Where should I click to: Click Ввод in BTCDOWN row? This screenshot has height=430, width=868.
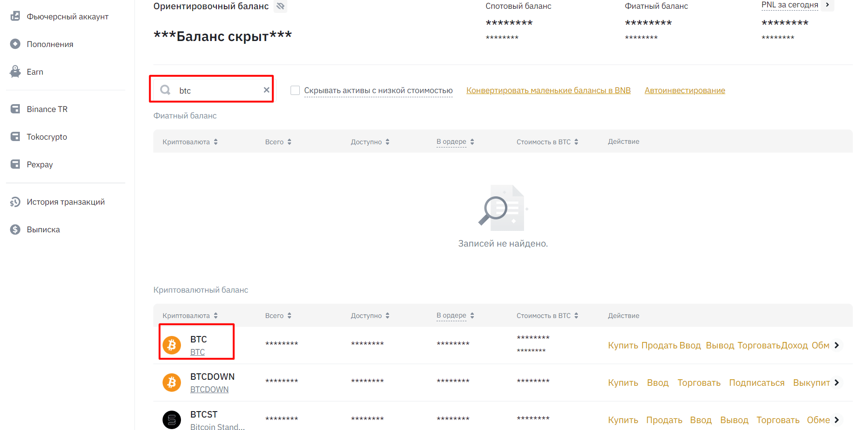(658, 383)
